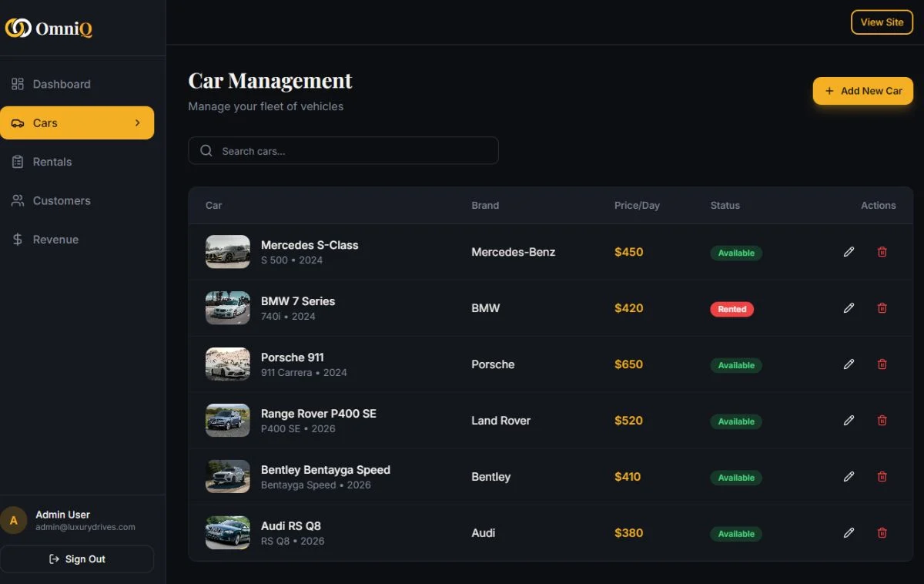Select the Bentley Bentayga Speed name

(326, 470)
